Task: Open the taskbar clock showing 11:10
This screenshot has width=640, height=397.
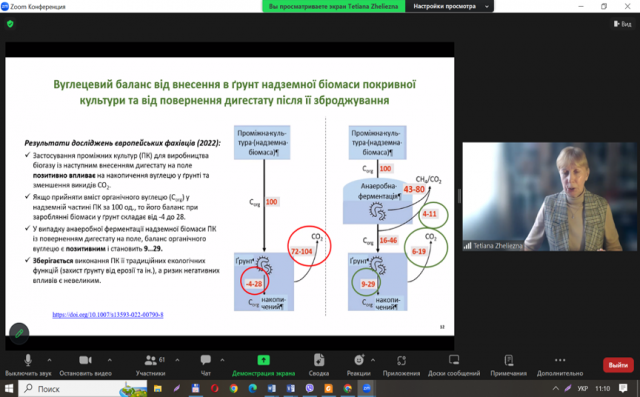Action: (602, 388)
